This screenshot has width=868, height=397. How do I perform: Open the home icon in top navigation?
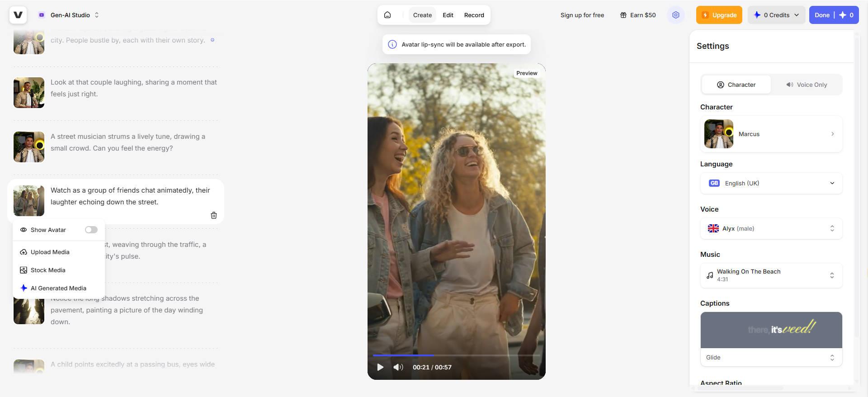pos(387,15)
